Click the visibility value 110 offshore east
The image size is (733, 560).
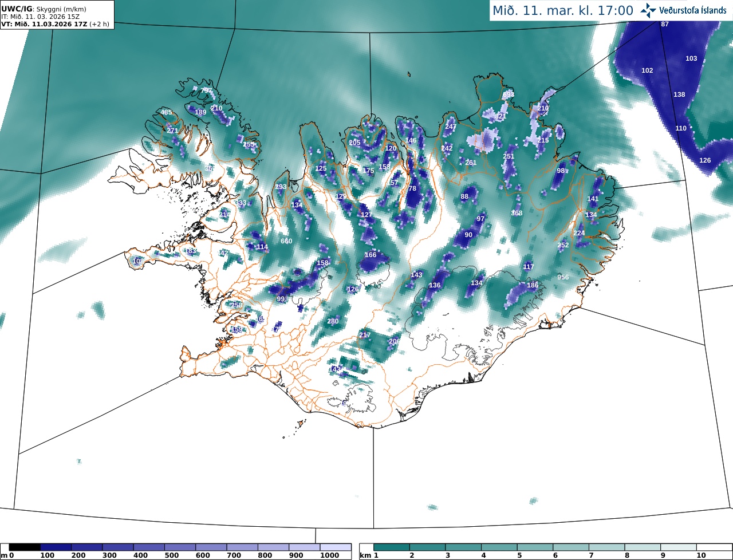pos(681,128)
